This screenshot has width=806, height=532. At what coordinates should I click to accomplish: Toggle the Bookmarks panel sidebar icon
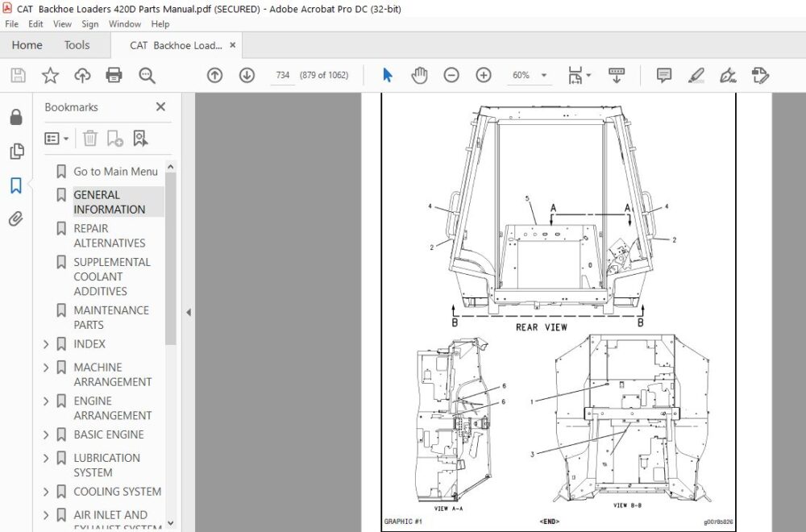[x=15, y=185]
